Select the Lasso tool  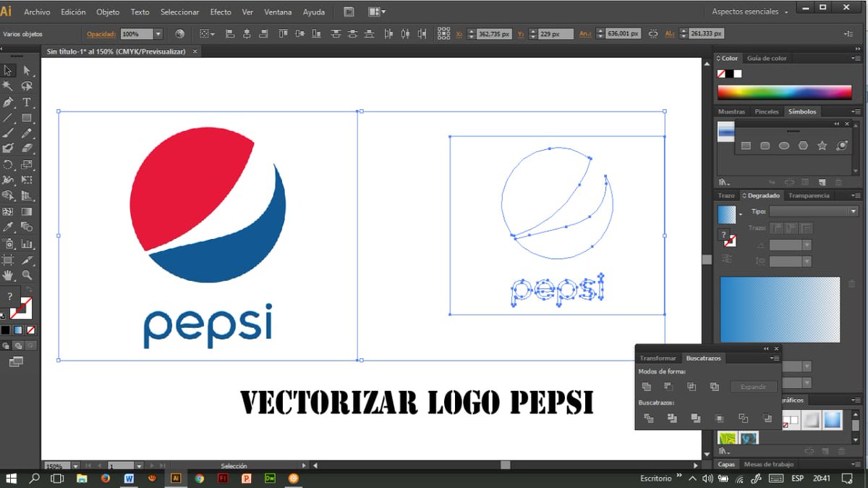pos(27,86)
